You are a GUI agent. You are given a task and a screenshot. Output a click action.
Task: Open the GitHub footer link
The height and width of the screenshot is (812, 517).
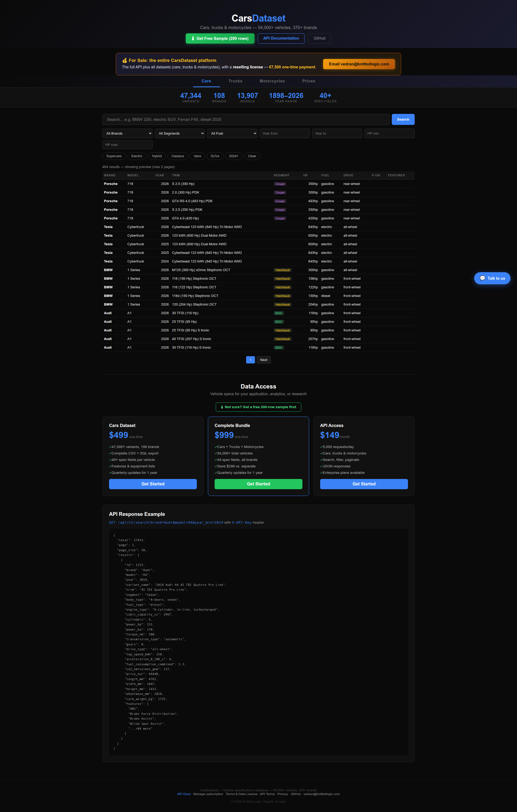point(296,794)
